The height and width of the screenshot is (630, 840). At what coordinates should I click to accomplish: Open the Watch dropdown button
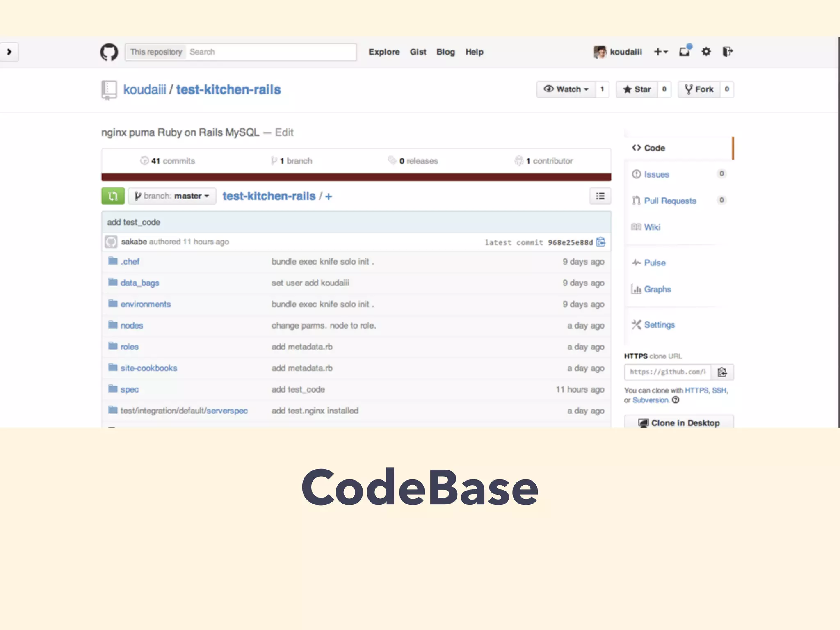[566, 89]
